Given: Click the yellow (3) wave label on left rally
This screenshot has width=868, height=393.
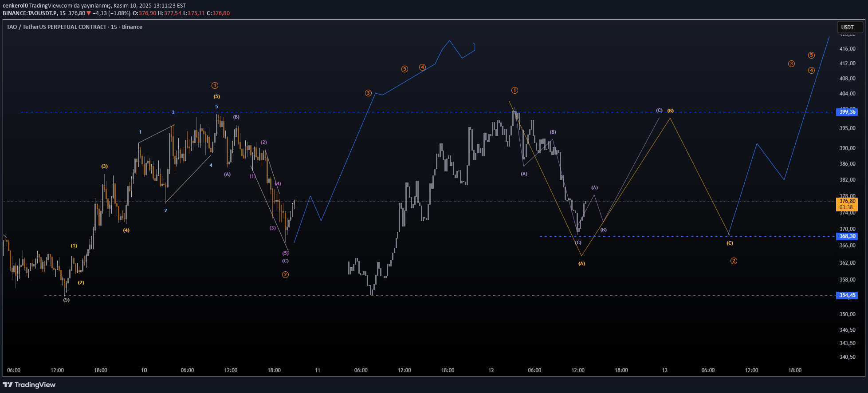Looking at the screenshot, I should (x=104, y=167).
